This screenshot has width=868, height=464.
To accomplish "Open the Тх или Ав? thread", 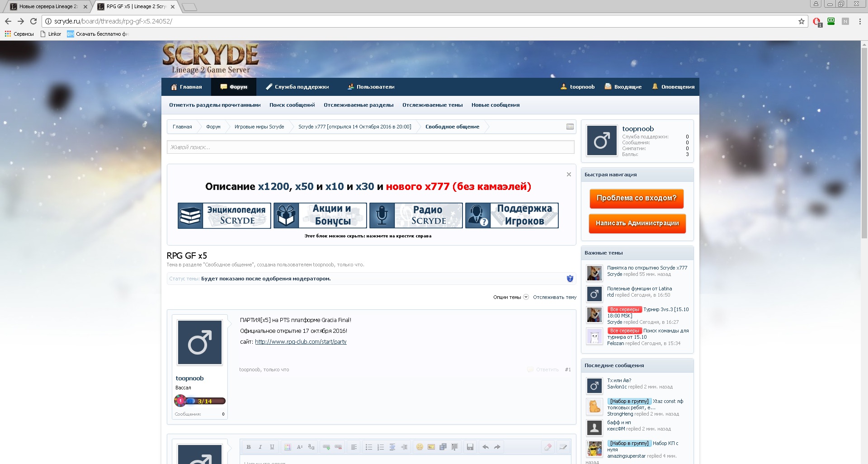I will pyautogui.click(x=619, y=380).
